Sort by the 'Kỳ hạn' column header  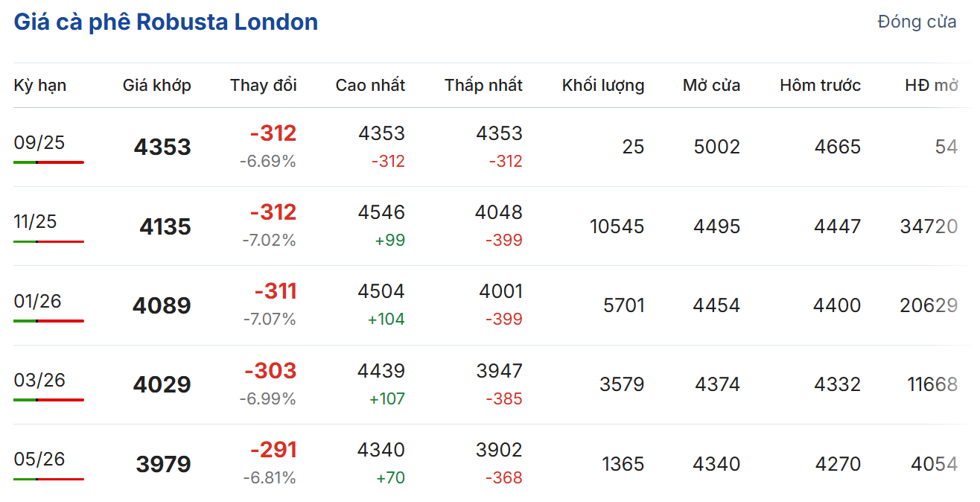point(40,86)
